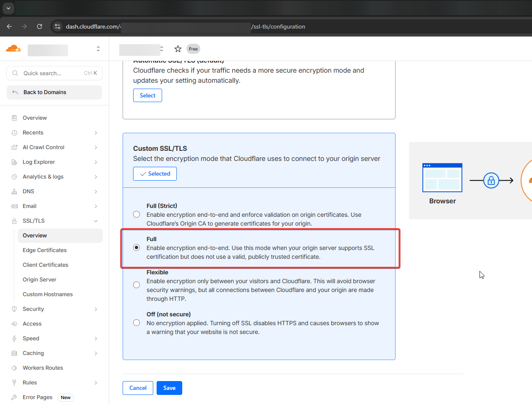The image size is (532, 405).
Task: Open SSL/TLS Overview submenu item
Action: pyautogui.click(x=60, y=236)
